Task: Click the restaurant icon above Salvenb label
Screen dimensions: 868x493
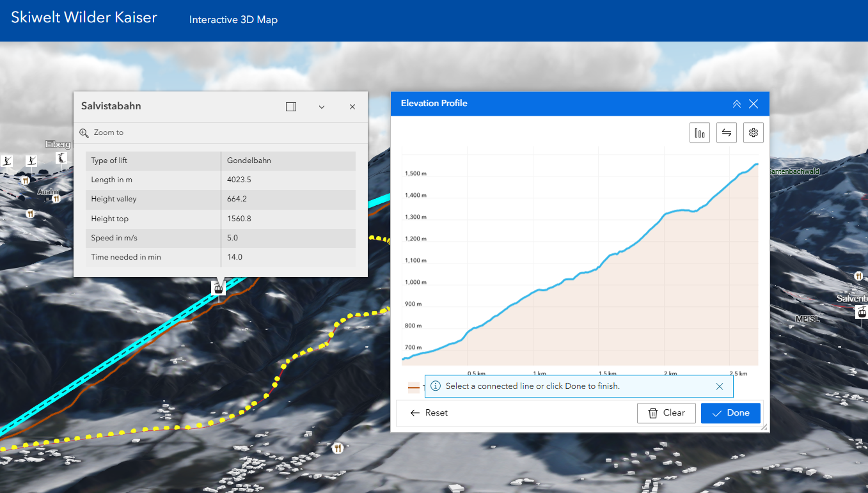Action: (x=858, y=276)
